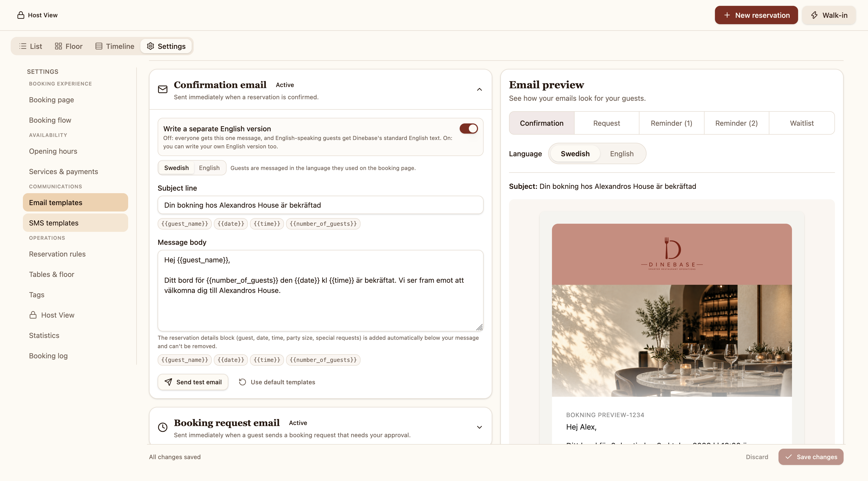Insert {{guest_name}} chip under Subject line
The height and width of the screenshot is (481, 868).
185,224
